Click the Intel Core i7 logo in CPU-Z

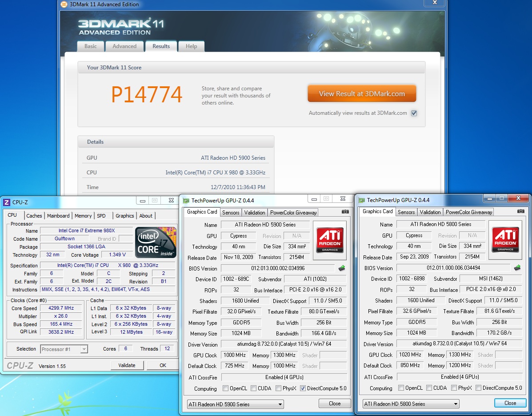pos(156,242)
